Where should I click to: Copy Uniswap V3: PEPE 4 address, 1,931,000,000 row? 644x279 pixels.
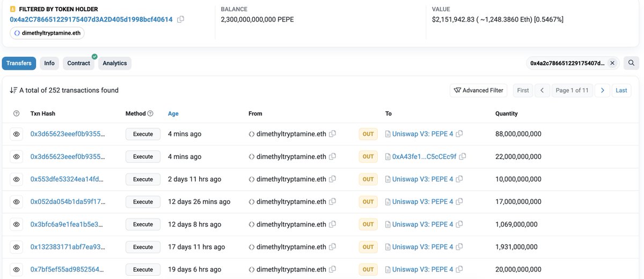point(459,247)
